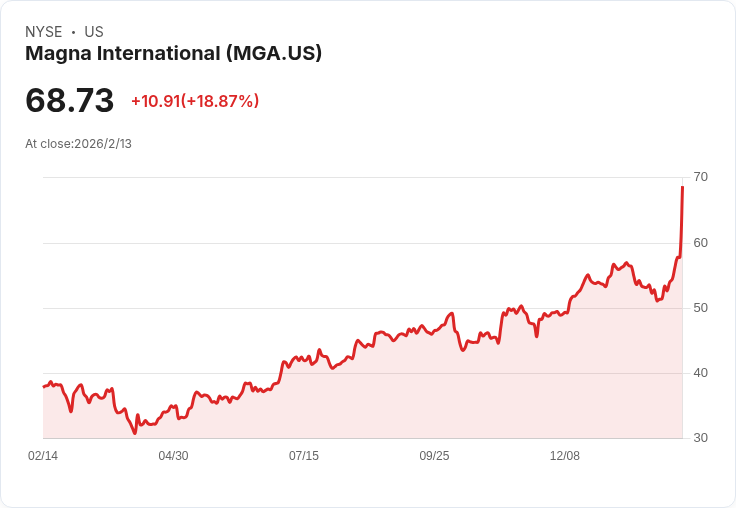The width and height of the screenshot is (736, 508).
Task: Click the At close:2026/2/13 timestamp
Action: click(x=78, y=144)
